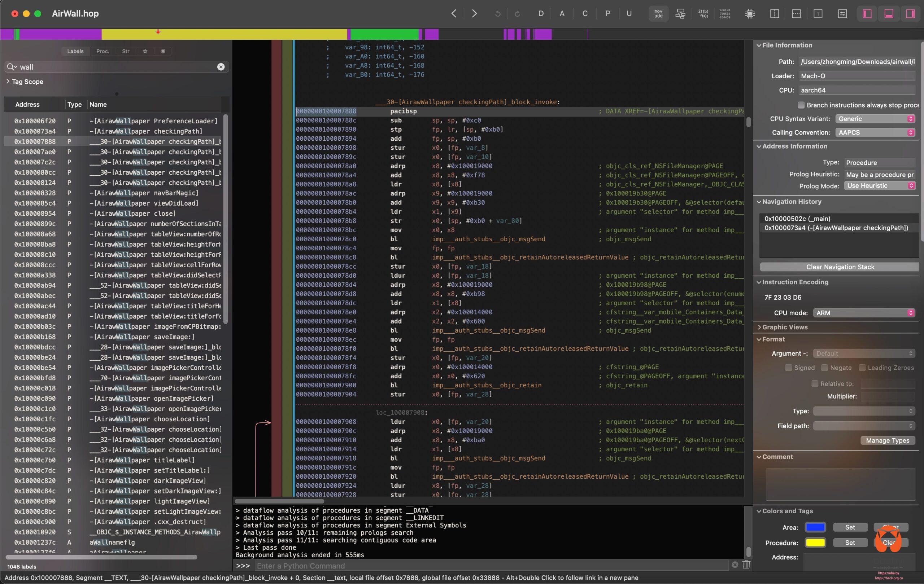Open Prolog Mode Use Heuristic dropdown

point(880,186)
